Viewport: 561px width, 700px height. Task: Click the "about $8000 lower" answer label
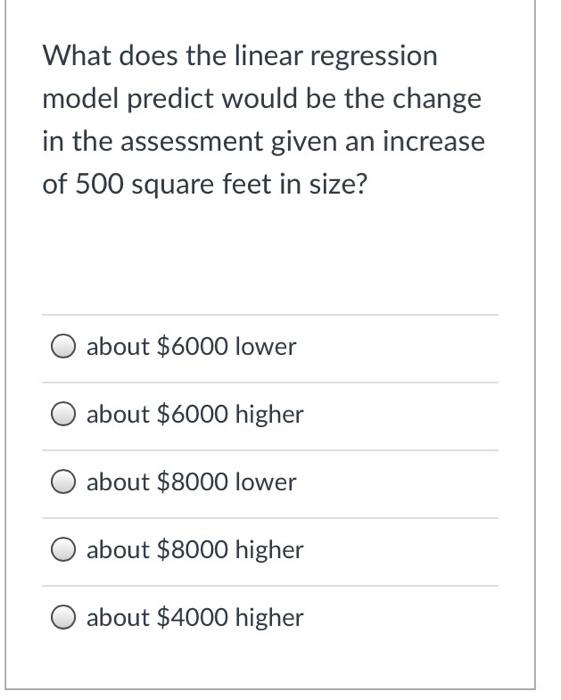coord(191,482)
